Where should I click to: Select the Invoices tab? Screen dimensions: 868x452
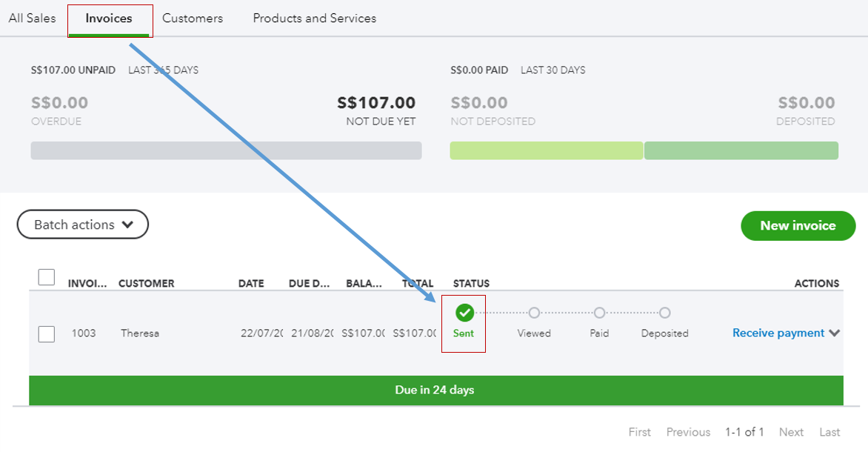[109, 18]
